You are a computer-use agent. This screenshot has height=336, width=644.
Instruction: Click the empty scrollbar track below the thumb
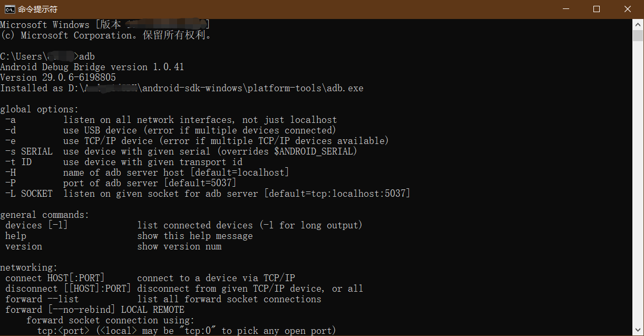tap(638, 185)
